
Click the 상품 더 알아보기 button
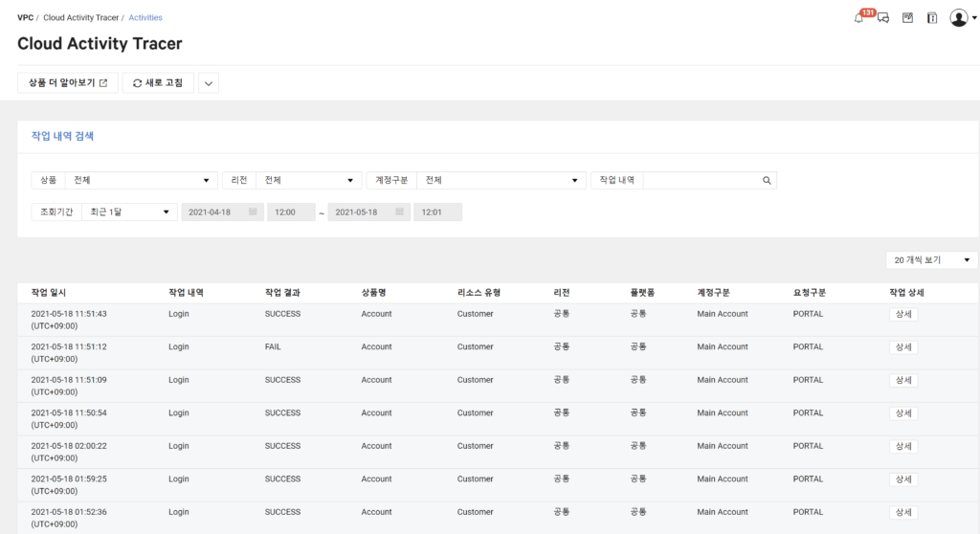coord(68,83)
